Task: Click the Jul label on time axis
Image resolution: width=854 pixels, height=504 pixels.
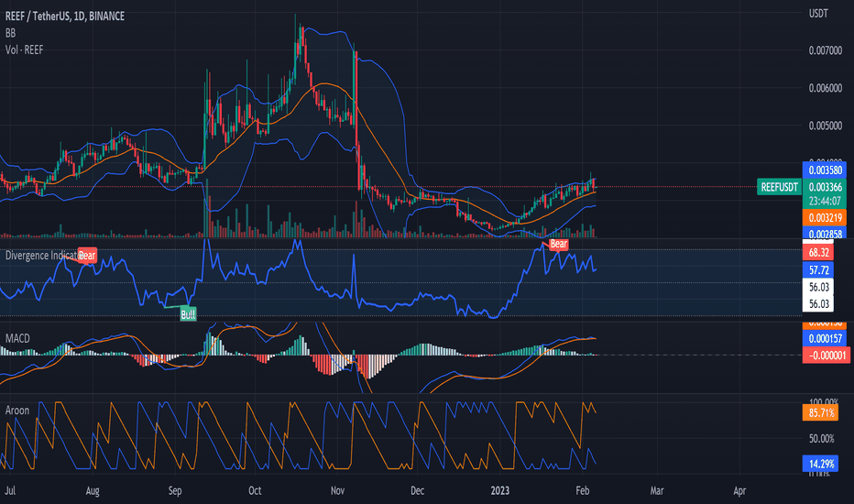Action: coord(10,490)
